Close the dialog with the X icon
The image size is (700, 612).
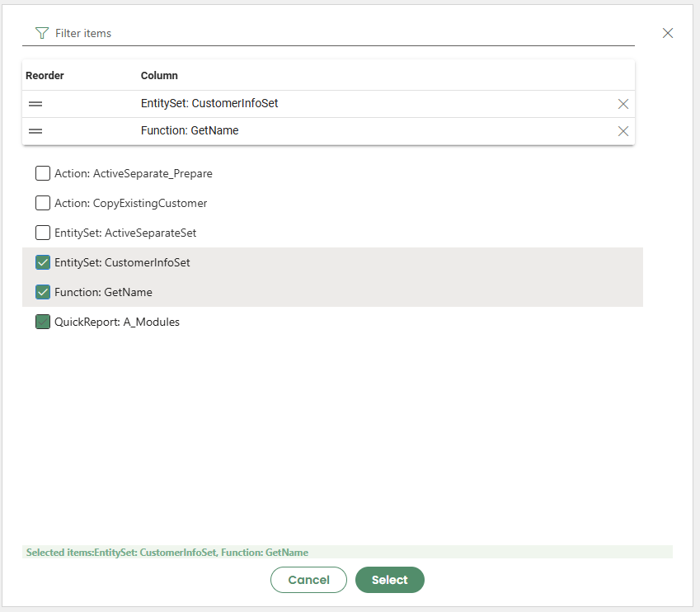[668, 33]
